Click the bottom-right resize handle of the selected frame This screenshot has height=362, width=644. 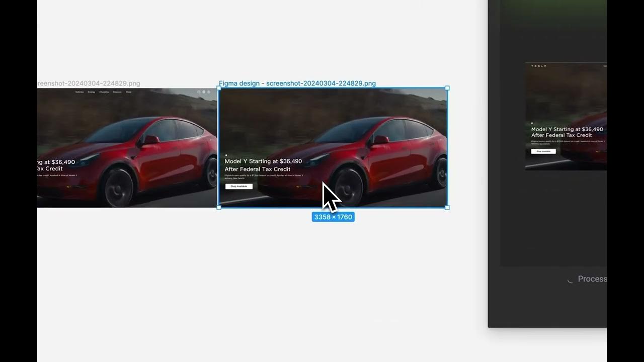tap(447, 207)
